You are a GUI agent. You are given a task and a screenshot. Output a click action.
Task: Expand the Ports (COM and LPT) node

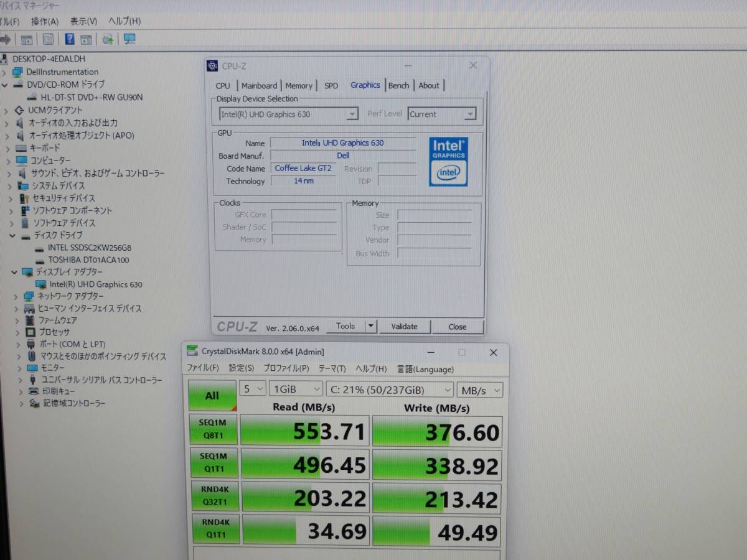[x=17, y=344]
